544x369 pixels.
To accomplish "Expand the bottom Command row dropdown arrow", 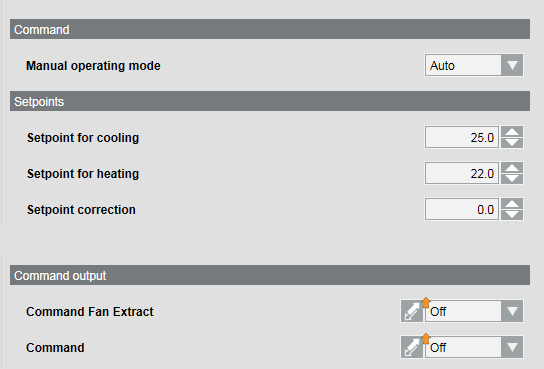I will (x=512, y=347).
